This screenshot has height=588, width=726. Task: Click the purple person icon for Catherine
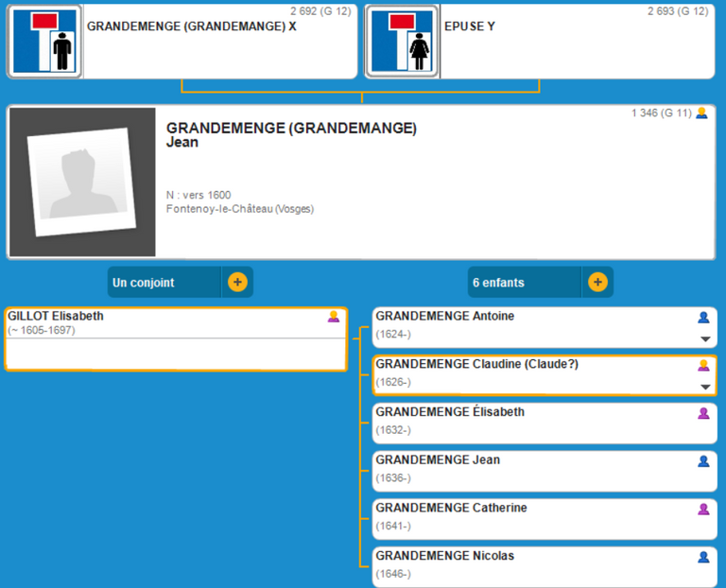tap(703, 509)
